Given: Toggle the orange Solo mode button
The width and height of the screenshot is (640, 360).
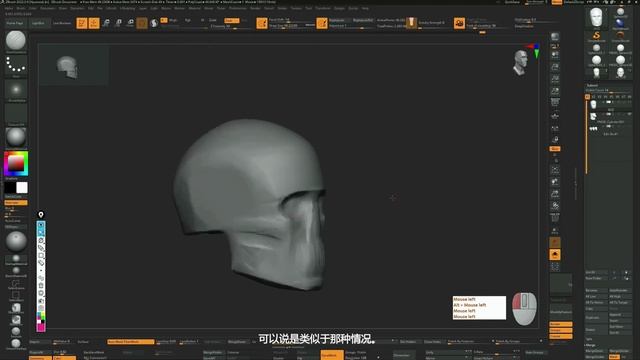Looking at the screenshot, I should tap(555, 255).
